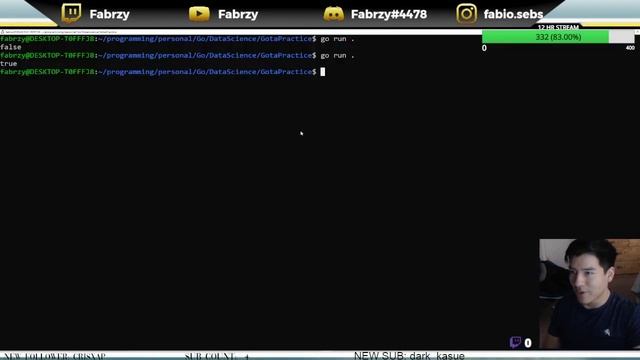Click the terminal cursor at the empty prompt
This screenshot has height=360, width=640.
point(323,72)
